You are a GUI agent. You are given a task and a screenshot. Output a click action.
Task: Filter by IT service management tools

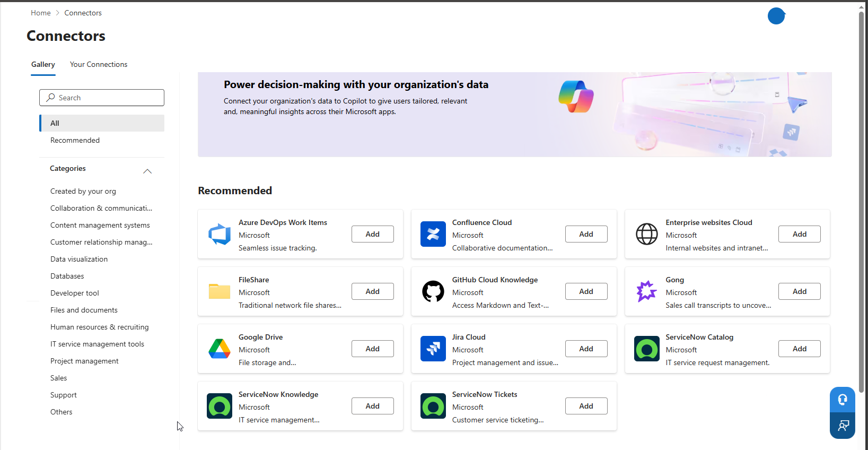pyautogui.click(x=97, y=344)
